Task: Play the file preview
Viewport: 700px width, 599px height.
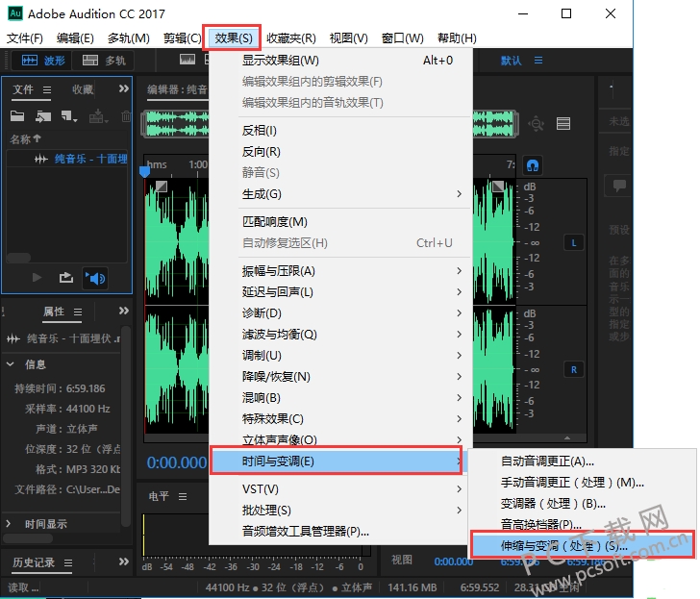Action: point(37,278)
